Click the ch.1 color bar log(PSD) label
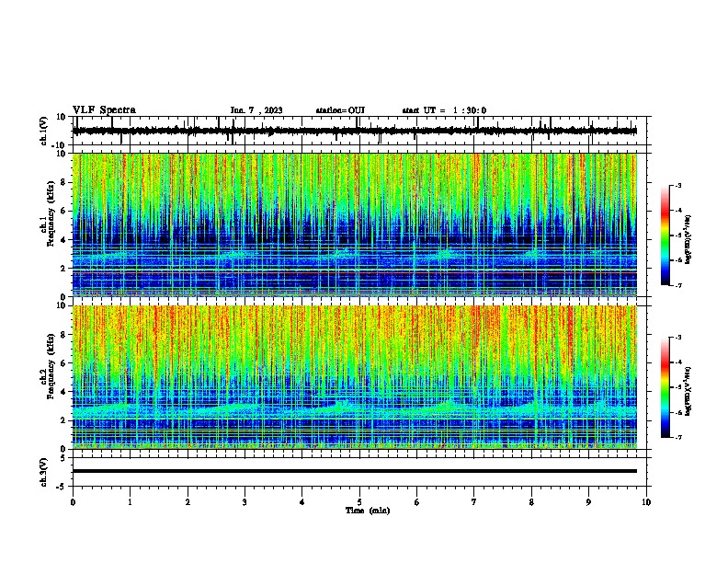The width and height of the screenshot is (728, 563). [x=688, y=240]
